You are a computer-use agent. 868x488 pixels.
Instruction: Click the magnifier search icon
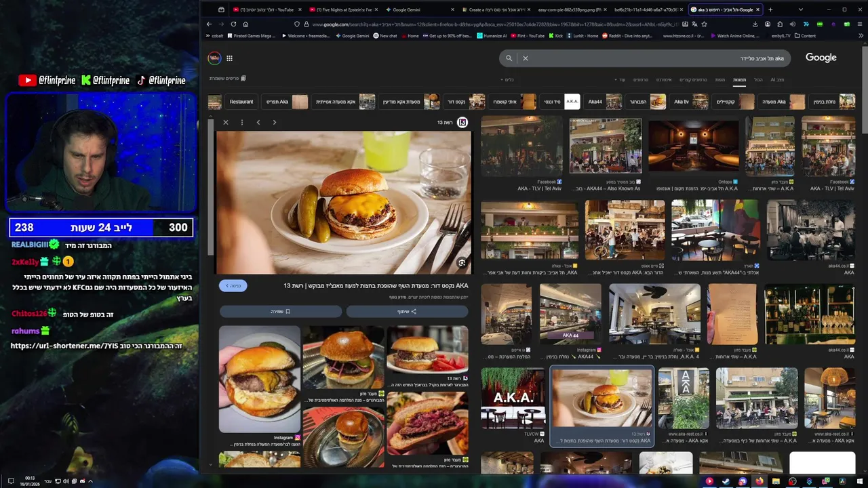[x=509, y=58]
